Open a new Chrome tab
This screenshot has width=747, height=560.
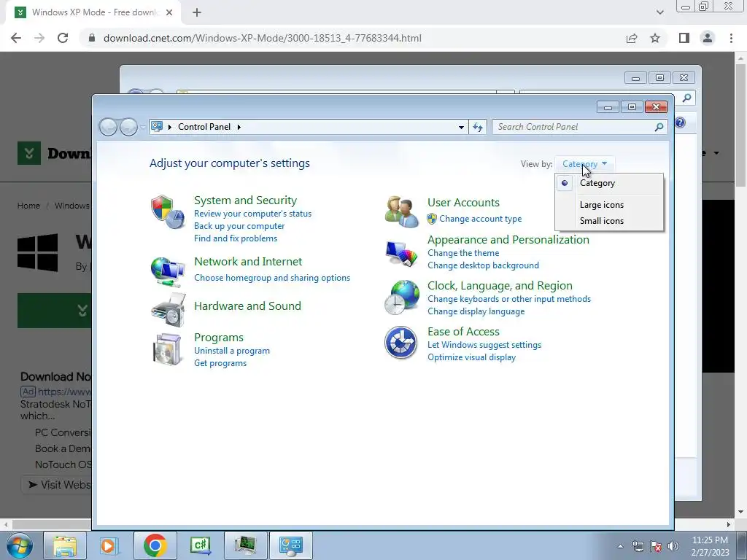197,12
